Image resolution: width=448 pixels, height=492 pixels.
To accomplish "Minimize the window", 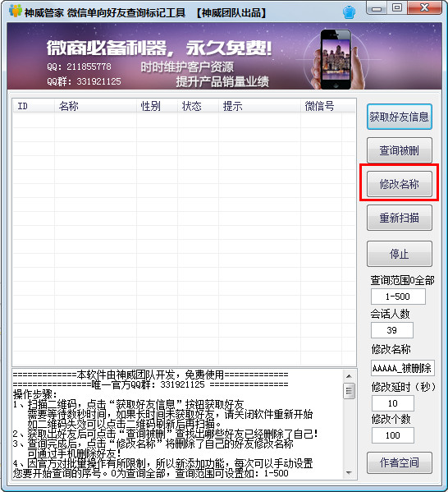I will click(377, 8).
